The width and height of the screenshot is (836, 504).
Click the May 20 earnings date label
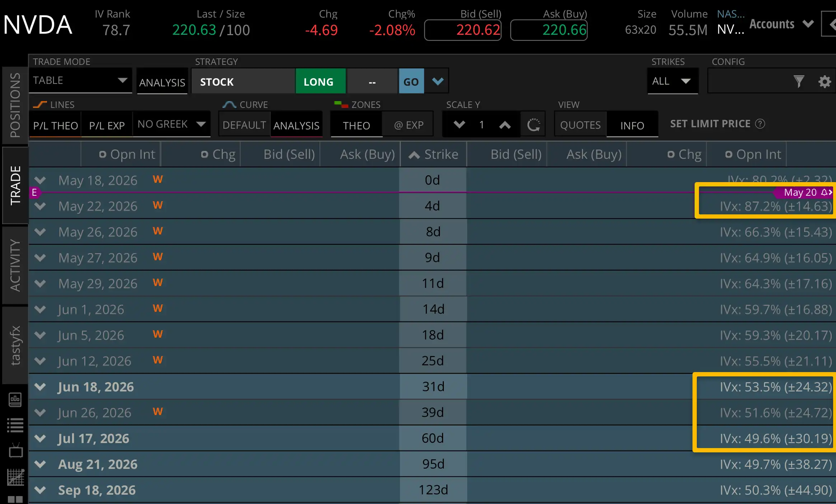coord(800,192)
